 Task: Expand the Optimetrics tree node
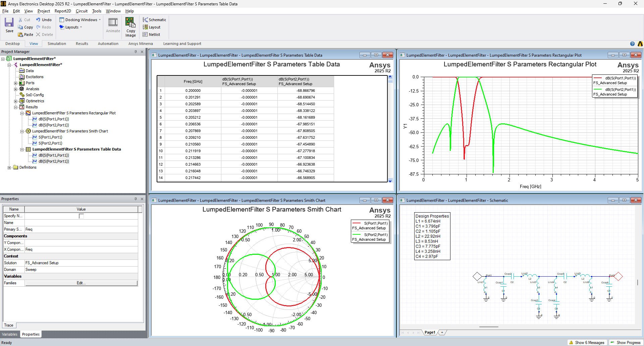coord(15,101)
